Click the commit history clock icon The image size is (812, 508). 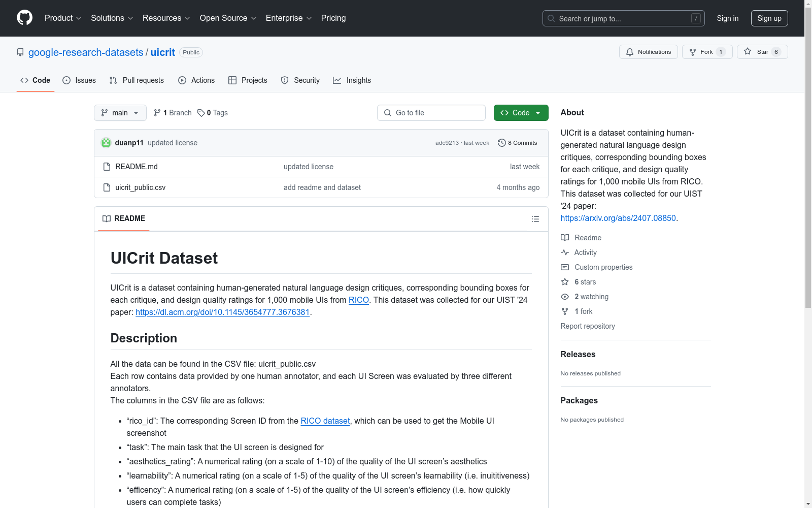(x=502, y=143)
